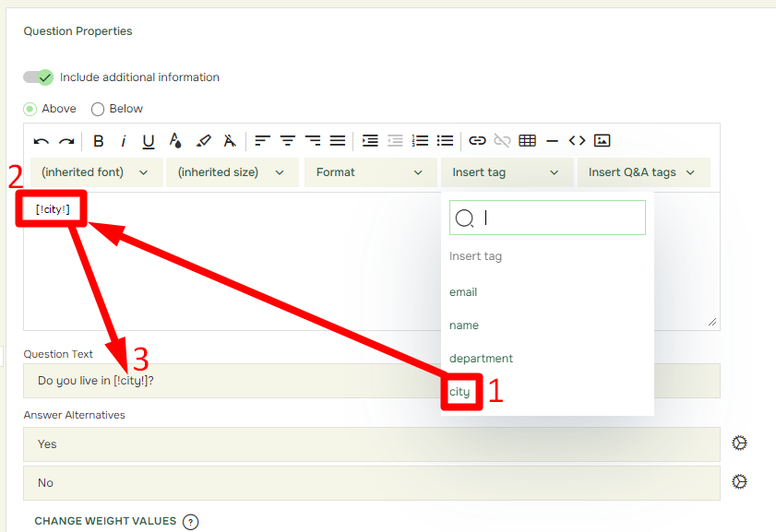Toggle underline formatting
The height and width of the screenshot is (532, 776).
tap(148, 142)
